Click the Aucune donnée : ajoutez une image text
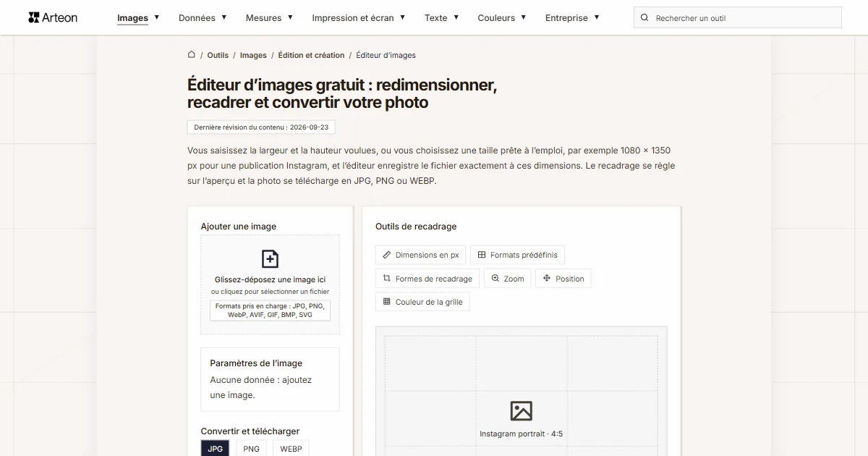The image size is (868, 456). click(x=261, y=387)
